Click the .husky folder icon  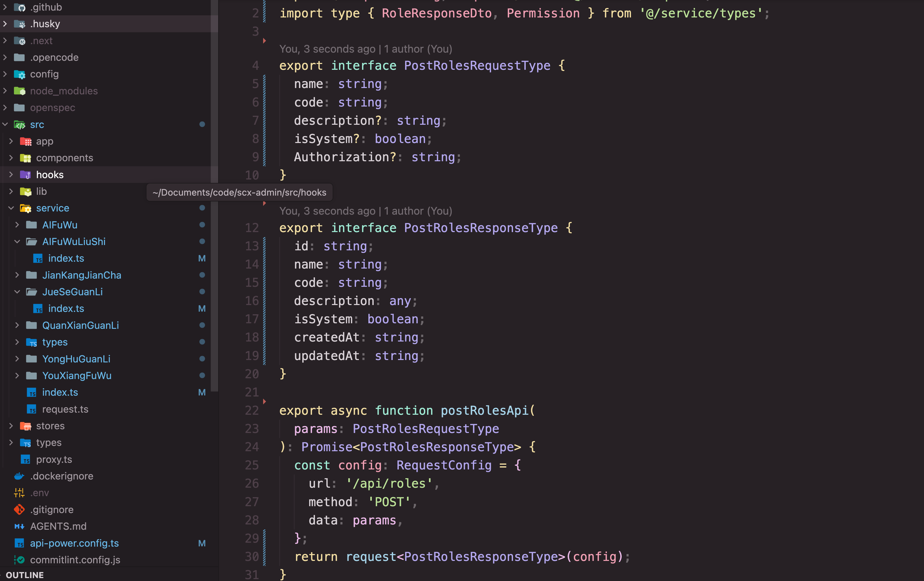(x=19, y=24)
